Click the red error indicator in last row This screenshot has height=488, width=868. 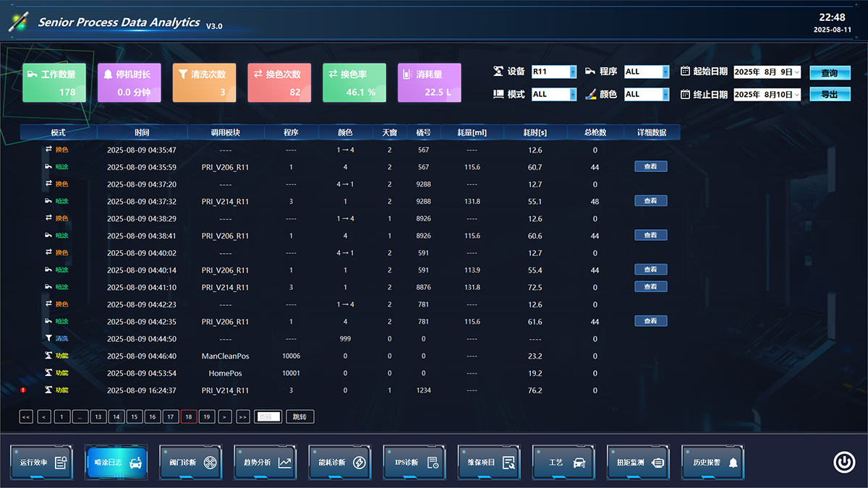coord(23,390)
